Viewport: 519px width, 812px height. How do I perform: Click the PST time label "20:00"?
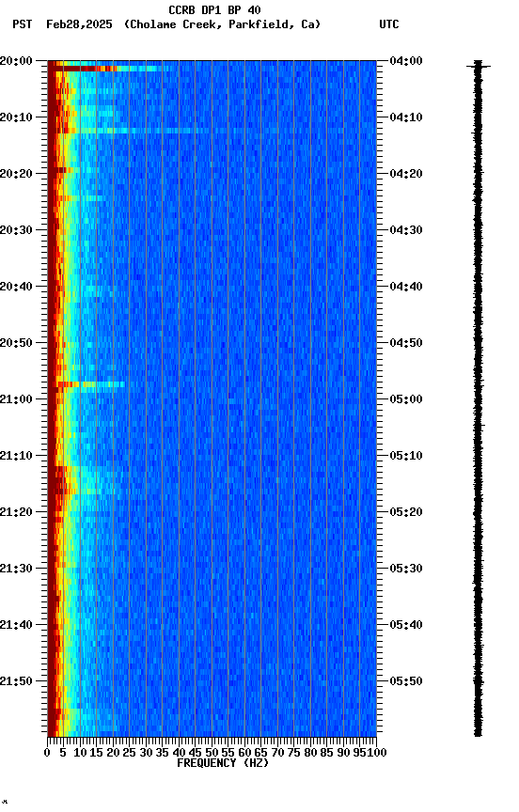point(16,61)
